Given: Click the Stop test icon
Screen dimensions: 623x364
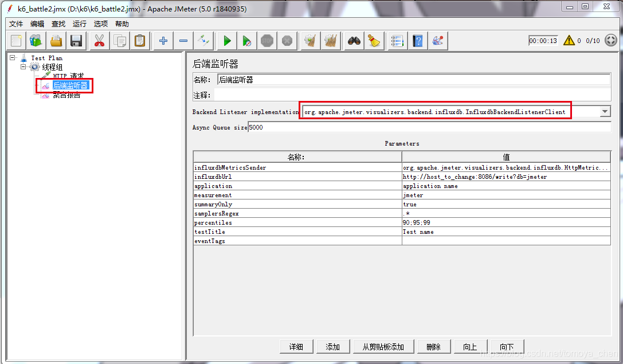Looking at the screenshot, I should [267, 41].
